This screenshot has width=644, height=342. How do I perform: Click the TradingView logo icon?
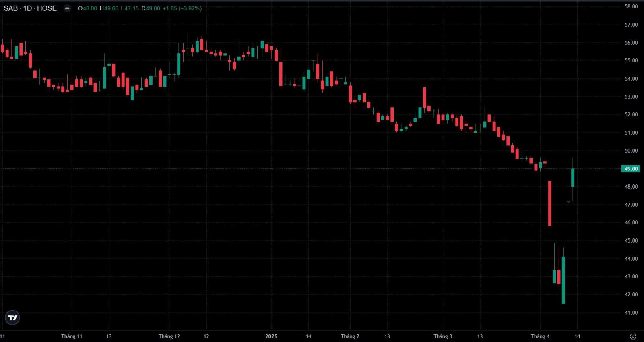(x=12, y=317)
